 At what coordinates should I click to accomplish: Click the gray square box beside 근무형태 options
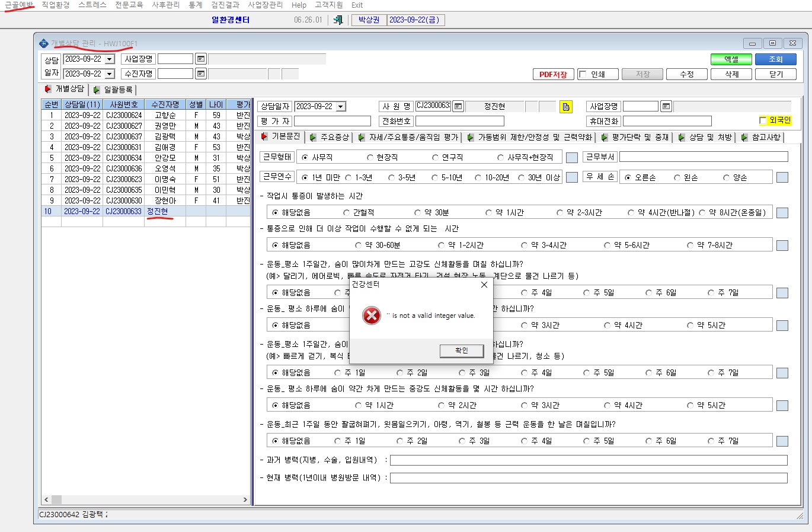572,158
